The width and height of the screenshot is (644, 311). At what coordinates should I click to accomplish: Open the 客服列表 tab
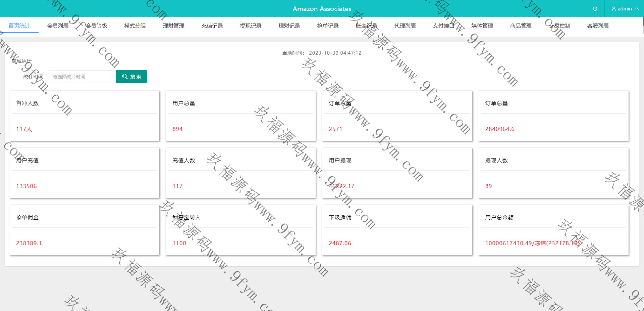point(598,26)
